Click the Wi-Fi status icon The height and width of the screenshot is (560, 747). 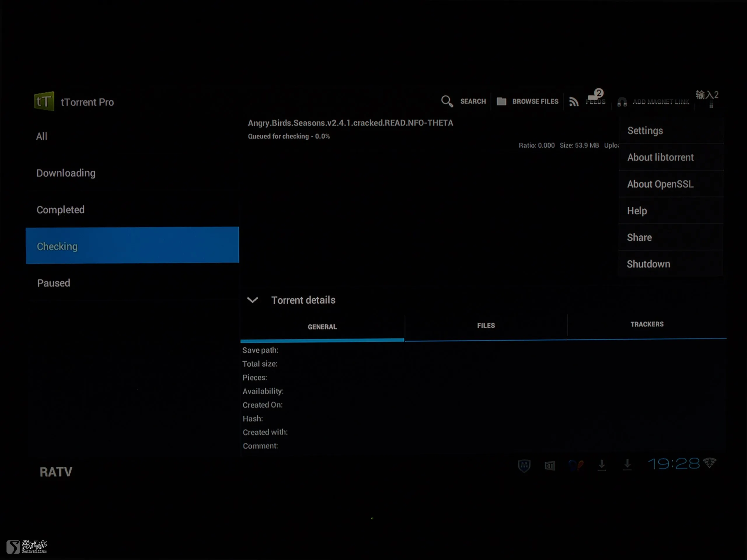point(710,463)
